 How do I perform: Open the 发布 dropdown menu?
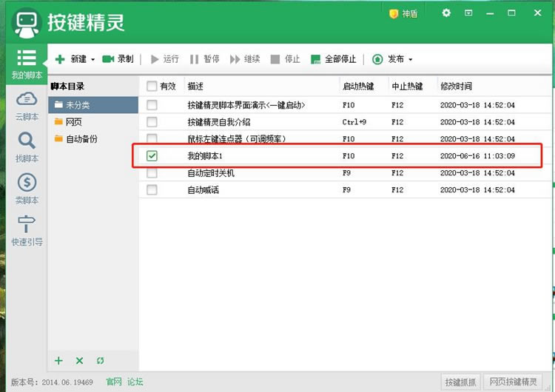pos(392,59)
